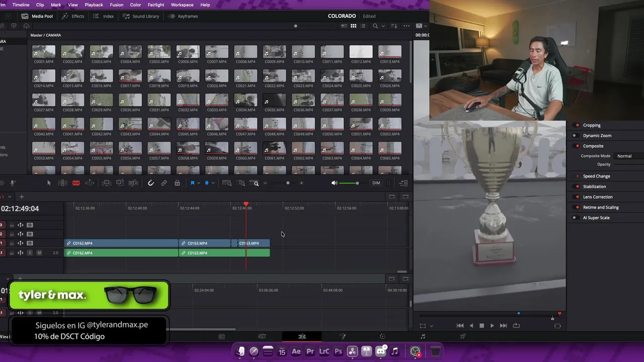Open the Media Pool panel
The height and width of the screenshot is (362, 644).
37,16
